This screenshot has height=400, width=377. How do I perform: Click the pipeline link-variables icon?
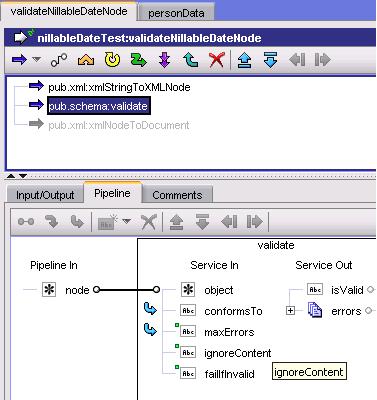26,222
